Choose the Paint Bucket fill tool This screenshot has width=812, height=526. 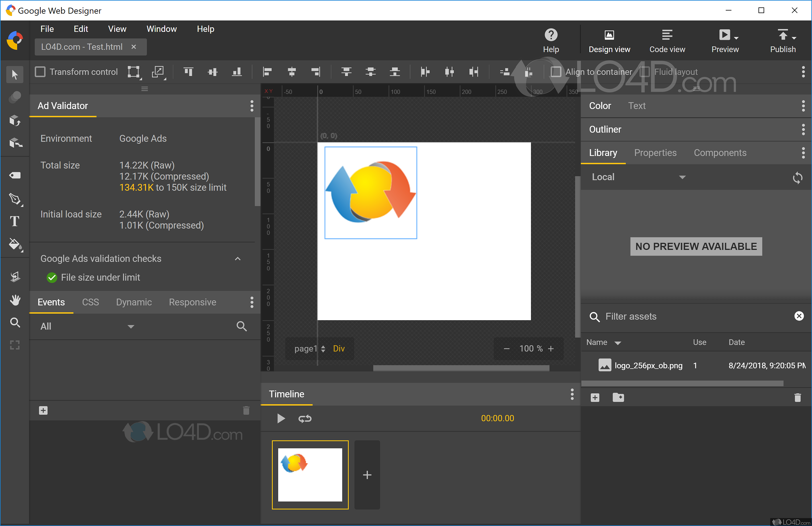pos(15,244)
